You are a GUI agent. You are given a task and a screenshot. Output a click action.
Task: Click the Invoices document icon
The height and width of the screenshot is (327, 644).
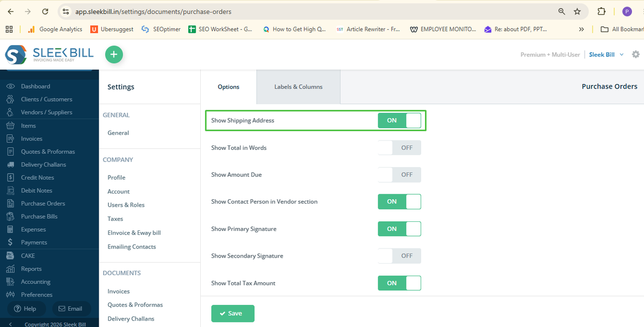[x=11, y=138]
